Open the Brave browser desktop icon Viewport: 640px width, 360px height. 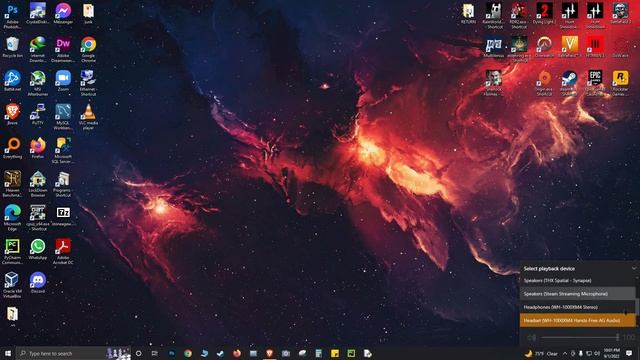coord(12,114)
